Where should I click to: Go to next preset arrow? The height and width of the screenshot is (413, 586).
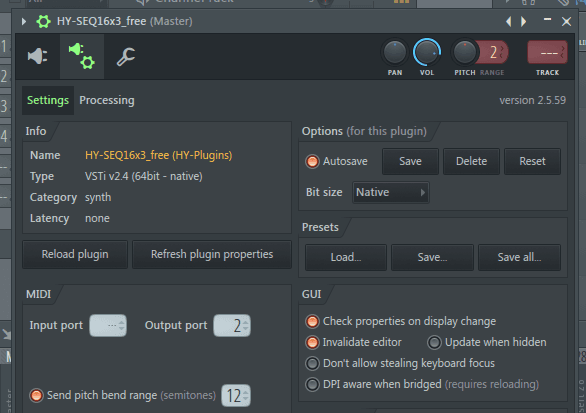524,21
